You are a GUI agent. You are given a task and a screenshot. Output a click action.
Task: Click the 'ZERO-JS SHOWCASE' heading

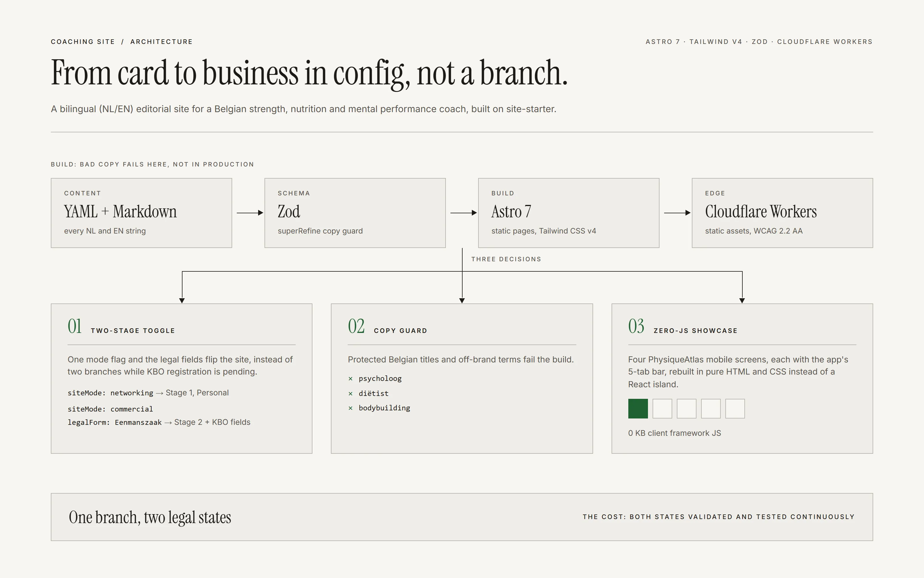coord(696,331)
